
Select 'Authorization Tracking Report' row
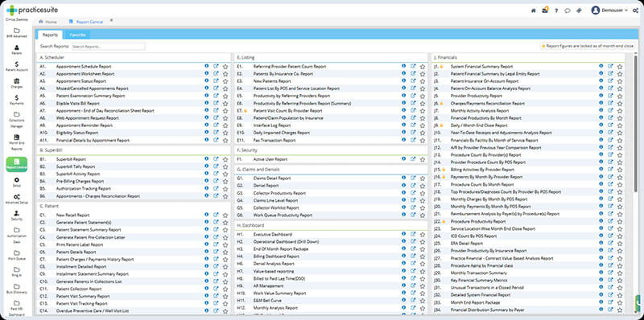pyautogui.click(x=134, y=189)
